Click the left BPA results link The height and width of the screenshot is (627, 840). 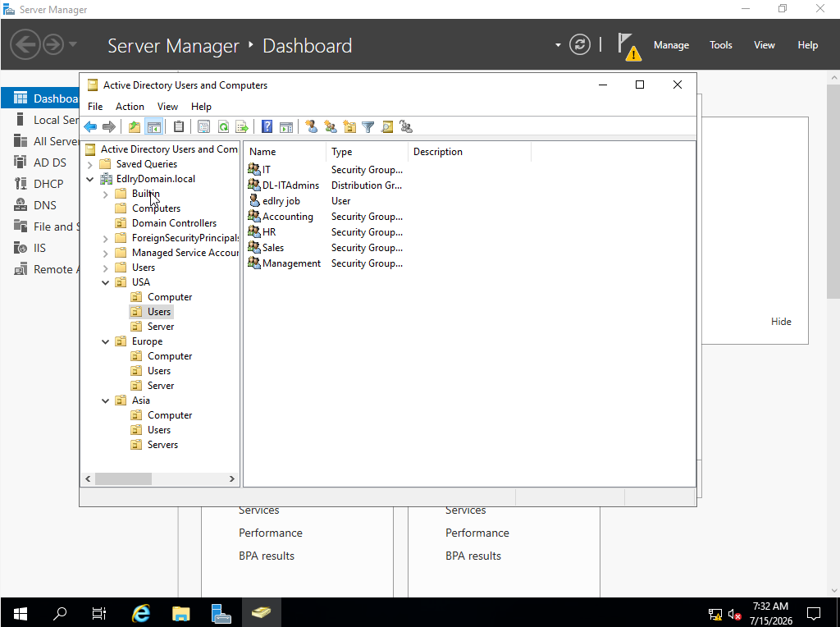pyautogui.click(x=267, y=556)
